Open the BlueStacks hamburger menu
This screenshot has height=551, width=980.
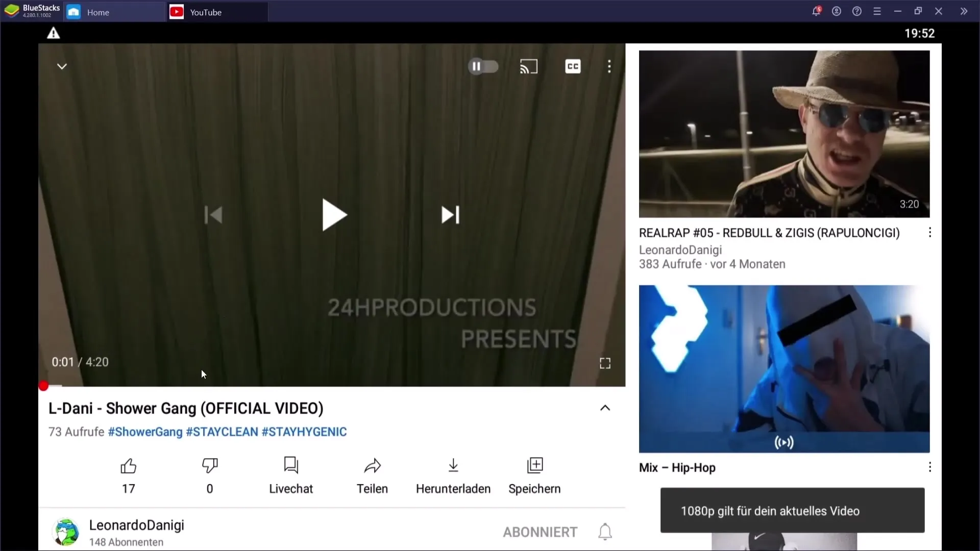[877, 11]
